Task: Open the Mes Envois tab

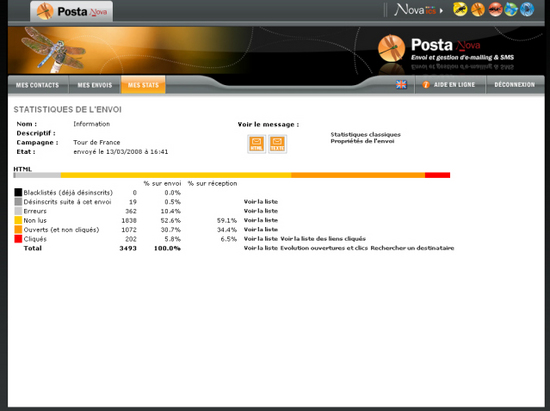Action: coord(95,85)
